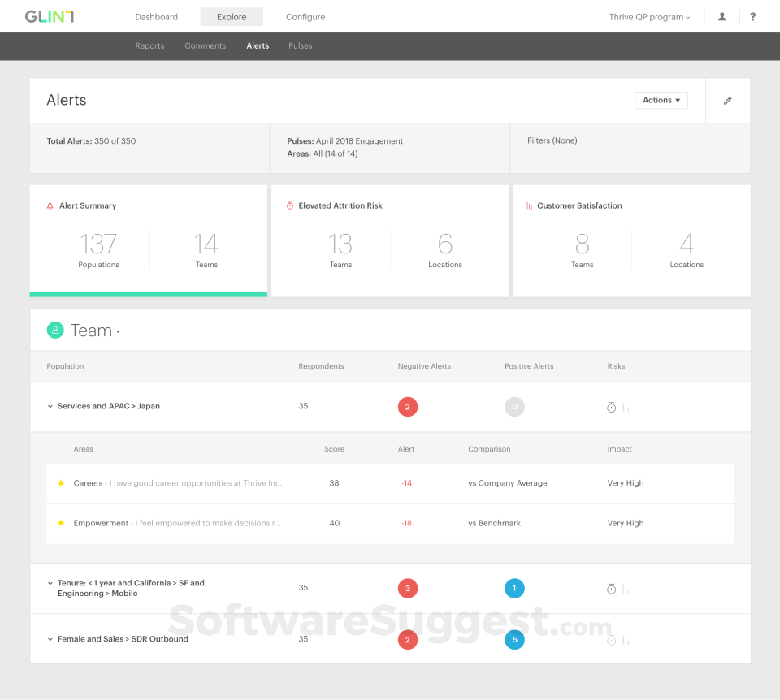
Task: Collapse the Services and APAC > Japan row
Action: click(50, 407)
